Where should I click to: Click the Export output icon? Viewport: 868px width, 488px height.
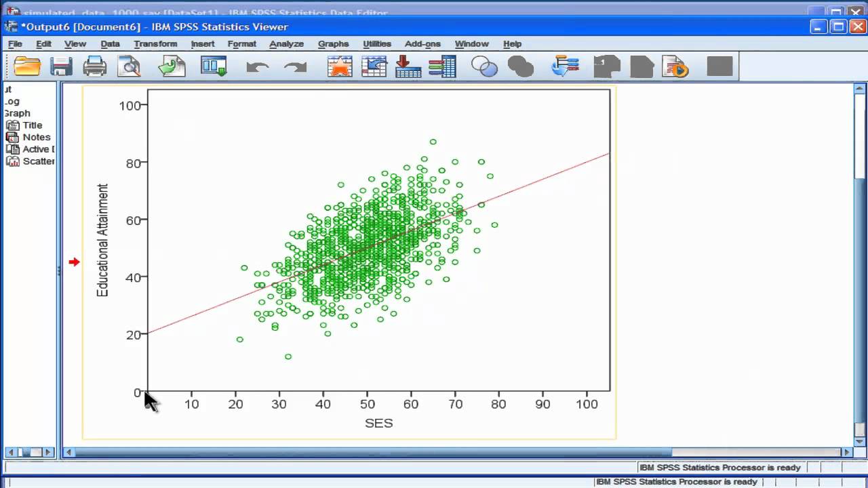[172, 66]
